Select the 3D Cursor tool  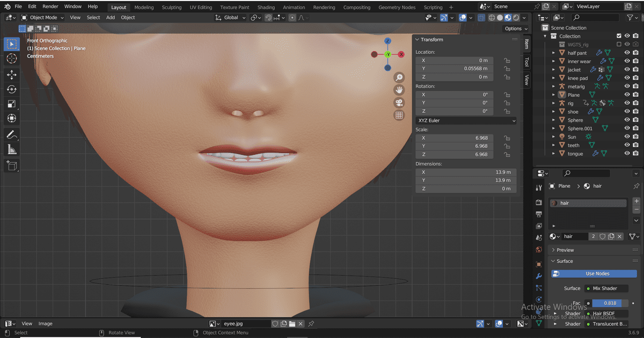(x=12, y=59)
